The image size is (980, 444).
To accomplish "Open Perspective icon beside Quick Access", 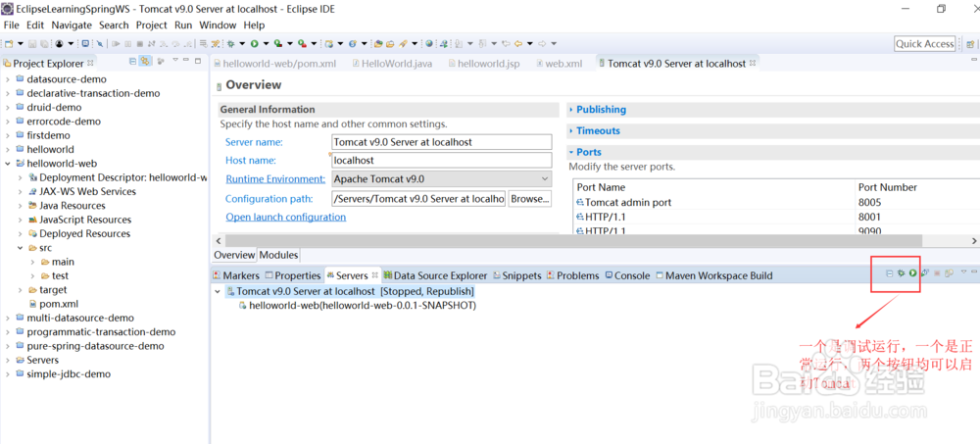I will [x=969, y=44].
